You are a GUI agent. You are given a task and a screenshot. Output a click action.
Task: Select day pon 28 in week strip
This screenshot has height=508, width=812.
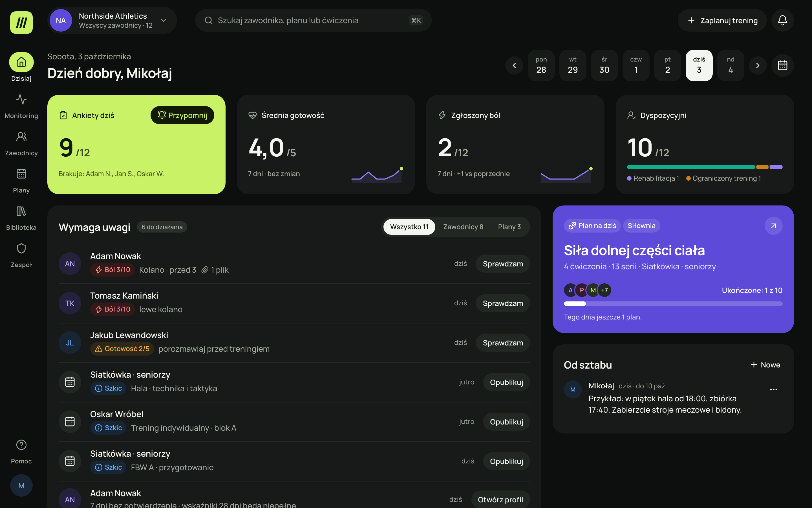point(541,65)
